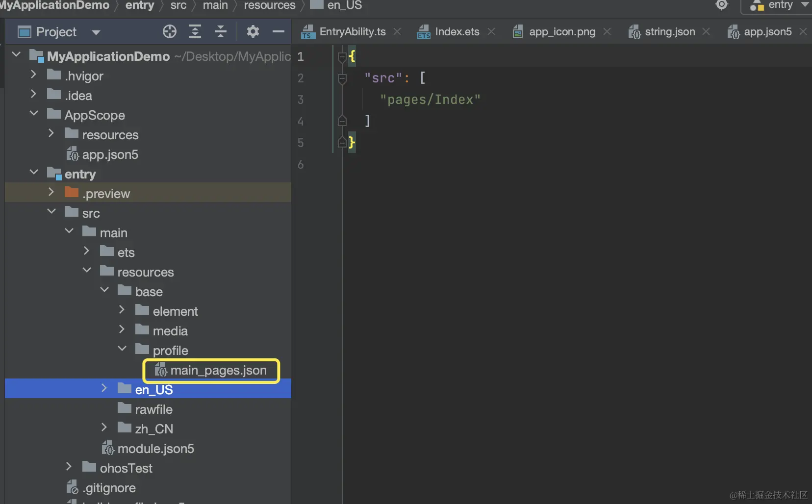The height and width of the screenshot is (504, 812).
Task: Close the string.json tab
Action: pyautogui.click(x=706, y=31)
